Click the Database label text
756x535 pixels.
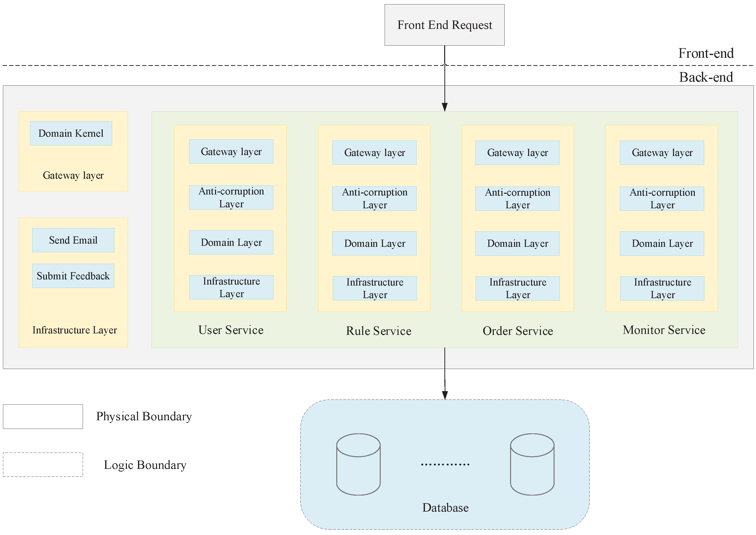(x=445, y=508)
